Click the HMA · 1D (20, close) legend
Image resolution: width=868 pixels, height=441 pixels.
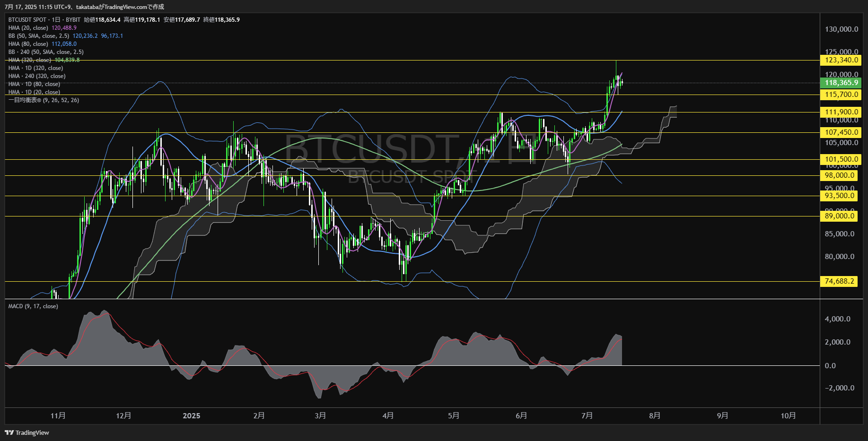34,92
